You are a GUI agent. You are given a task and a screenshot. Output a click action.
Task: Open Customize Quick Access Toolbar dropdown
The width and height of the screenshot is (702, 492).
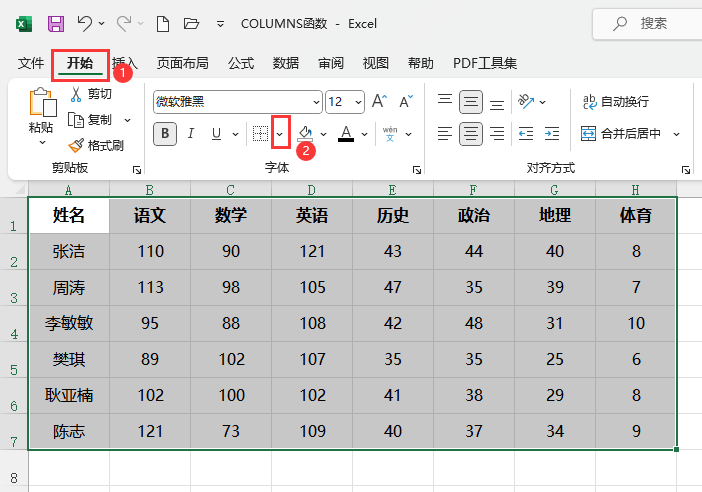point(220,24)
